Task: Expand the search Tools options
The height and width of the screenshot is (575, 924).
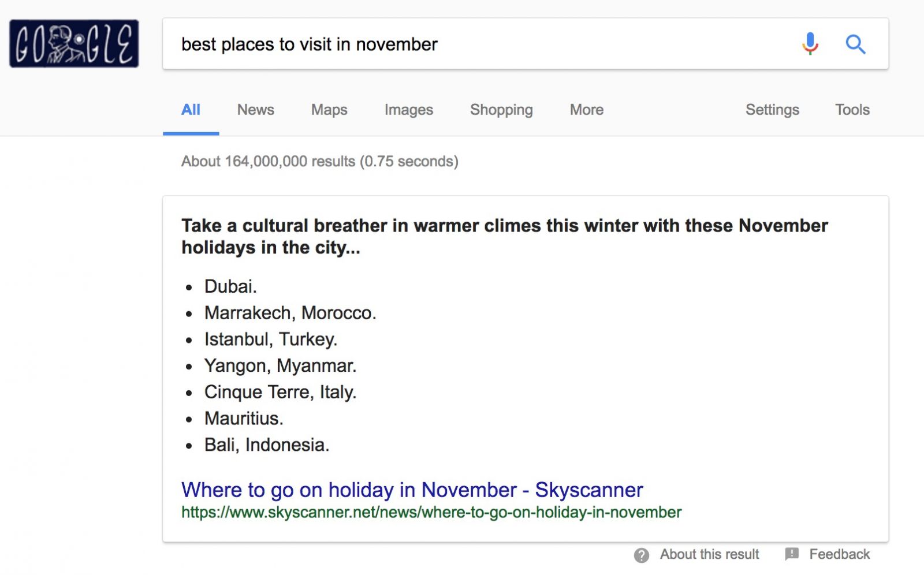Action: click(x=852, y=110)
